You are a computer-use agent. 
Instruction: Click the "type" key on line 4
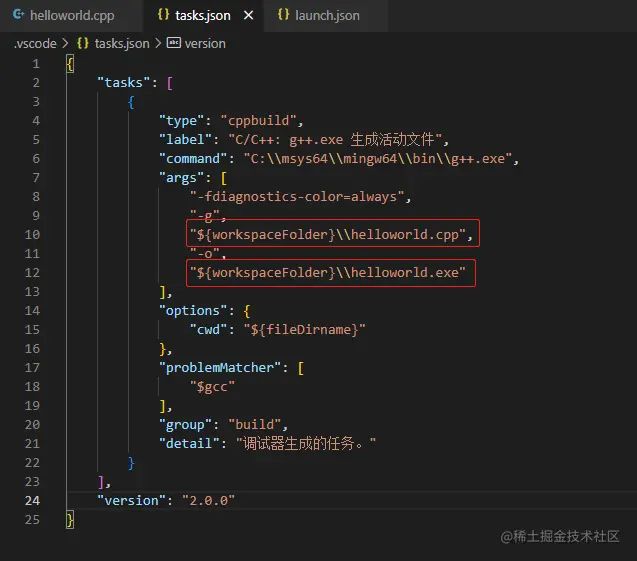pyautogui.click(x=181, y=121)
